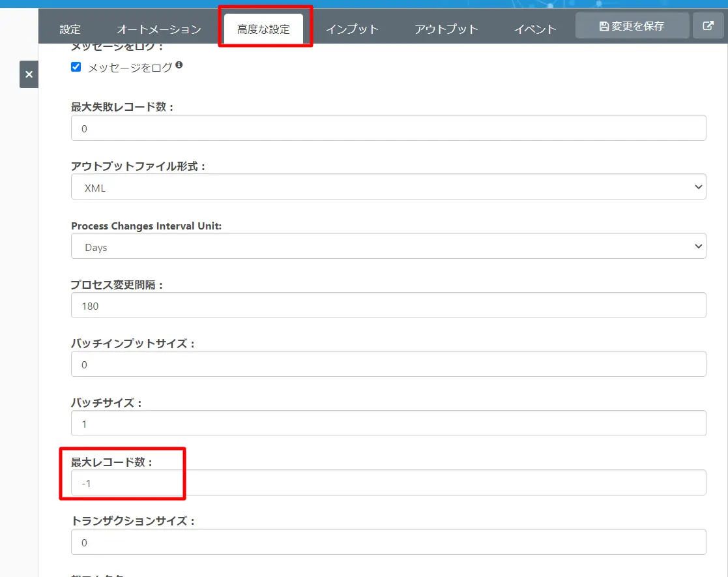This screenshot has height=577, width=728.
Task: Expand Process Changes Interval Unit dropdown
Action: (x=388, y=246)
